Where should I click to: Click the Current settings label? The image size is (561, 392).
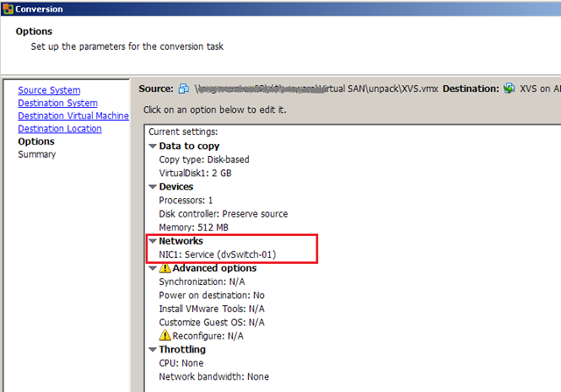[x=183, y=132]
